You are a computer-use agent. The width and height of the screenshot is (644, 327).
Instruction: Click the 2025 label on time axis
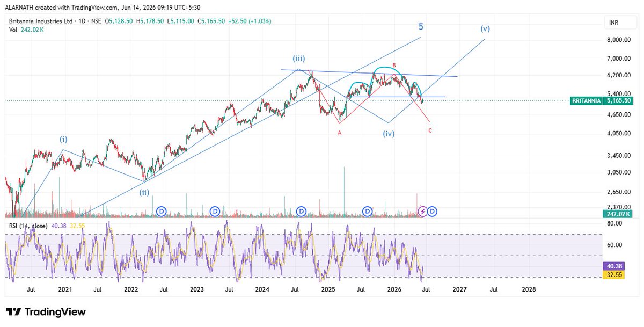click(x=328, y=289)
